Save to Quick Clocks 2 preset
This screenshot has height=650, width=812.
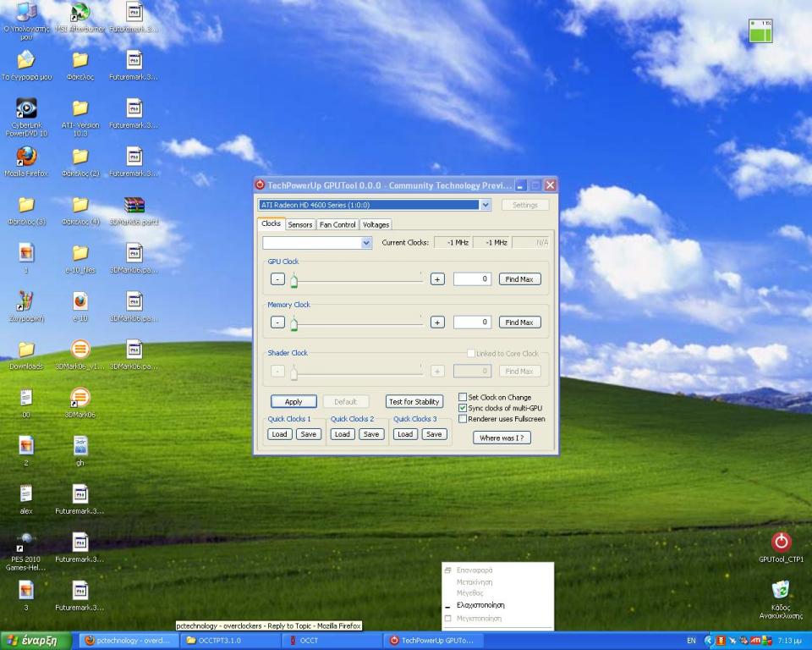point(370,434)
